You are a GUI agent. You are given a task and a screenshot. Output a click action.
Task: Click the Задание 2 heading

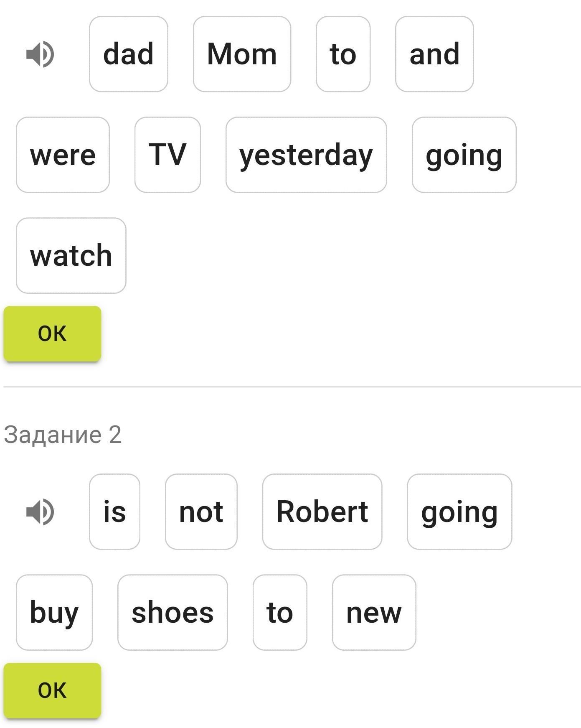pos(63,435)
